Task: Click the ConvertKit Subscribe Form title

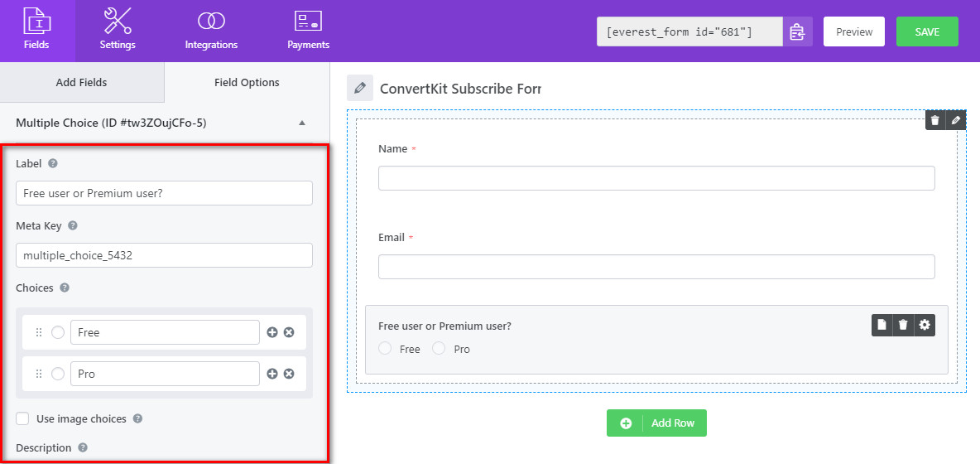Action: pyautogui.click(x=460, y=89)
